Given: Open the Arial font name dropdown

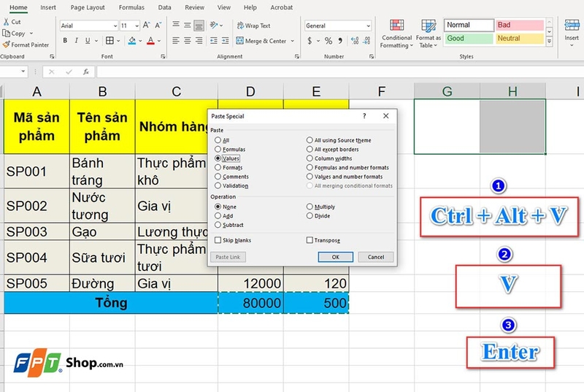Looking at the screenshot, I should (115, 26).
